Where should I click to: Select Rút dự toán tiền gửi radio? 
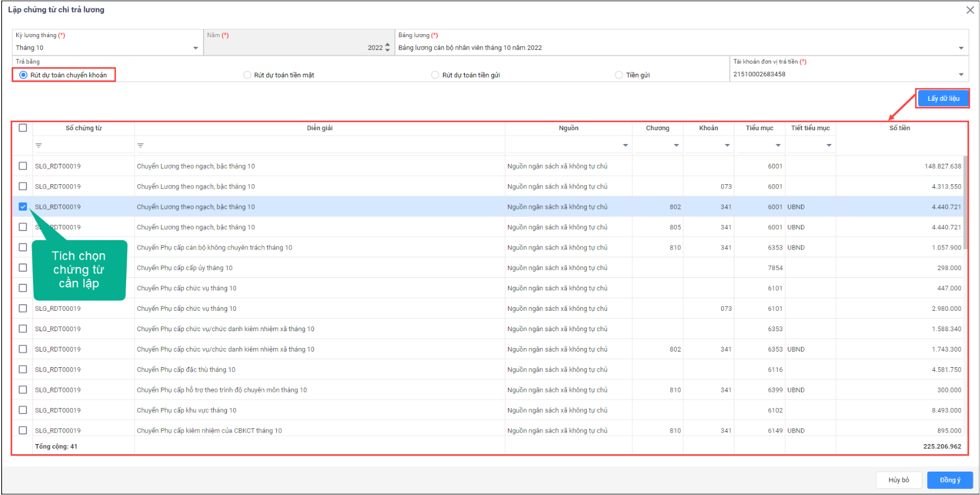(x=435, y=75)
